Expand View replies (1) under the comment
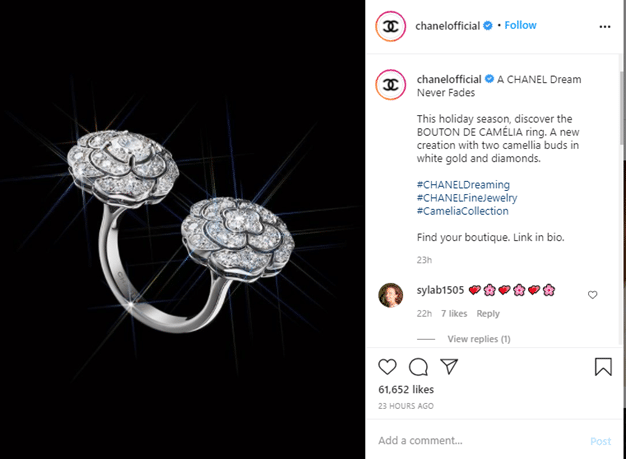The image size is (626, 459). tap(479, 339)
